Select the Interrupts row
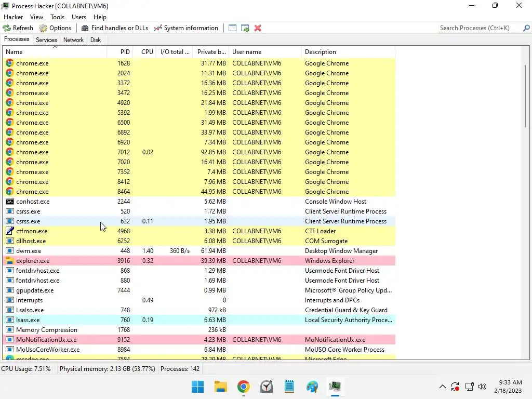Image resolution: width=532 pixels, height=399 pixels. (x=199, y=300)
